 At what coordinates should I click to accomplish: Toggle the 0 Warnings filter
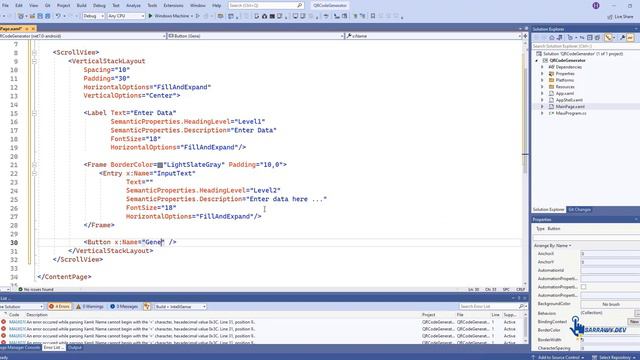point(90,307)
